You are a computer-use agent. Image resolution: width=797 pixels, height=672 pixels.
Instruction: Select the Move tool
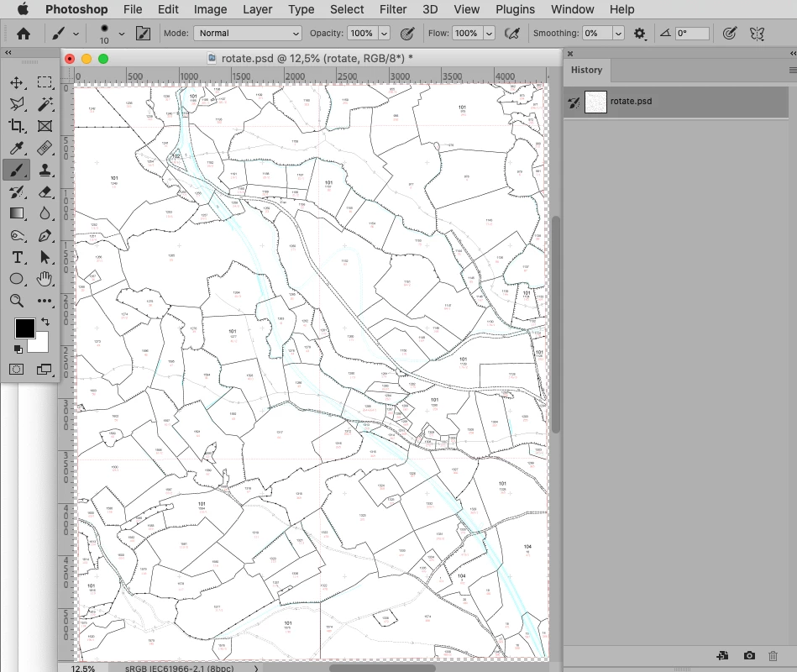pyautogui.click(x=17, y=82)
